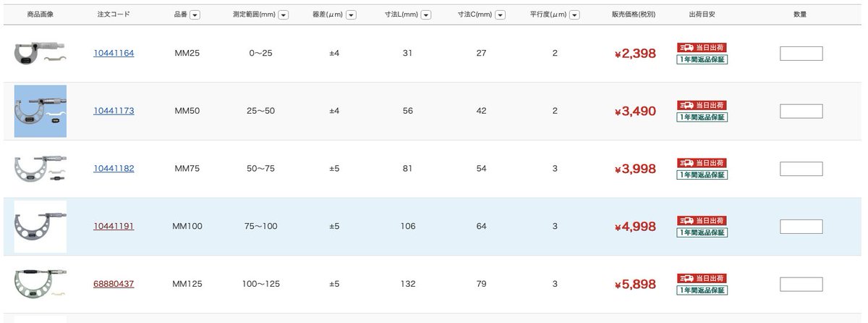
Task: Click the 当日出荷 truck badge in MM75 row
Action: pyautogui.click(x=702, y=163)
